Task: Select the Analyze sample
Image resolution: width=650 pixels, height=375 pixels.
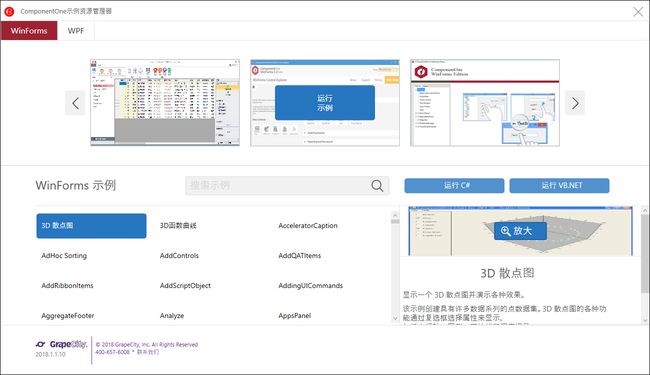Action: tap(172, 316)
